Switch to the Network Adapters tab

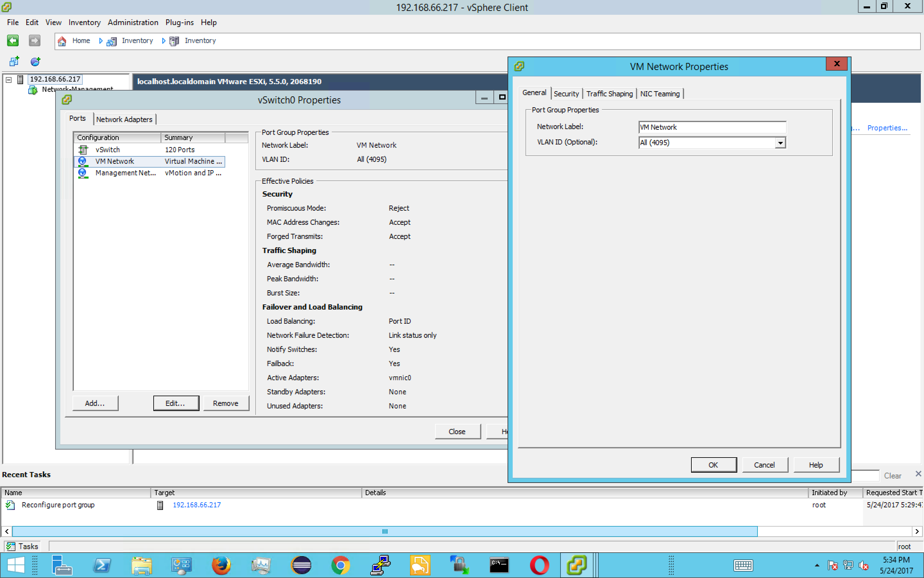click(124, 119)
